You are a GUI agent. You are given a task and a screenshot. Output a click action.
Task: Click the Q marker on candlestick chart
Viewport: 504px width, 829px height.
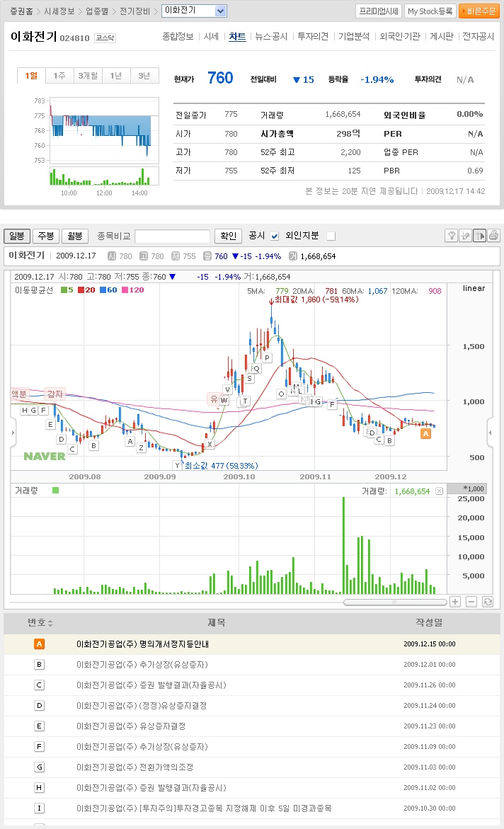256,369
